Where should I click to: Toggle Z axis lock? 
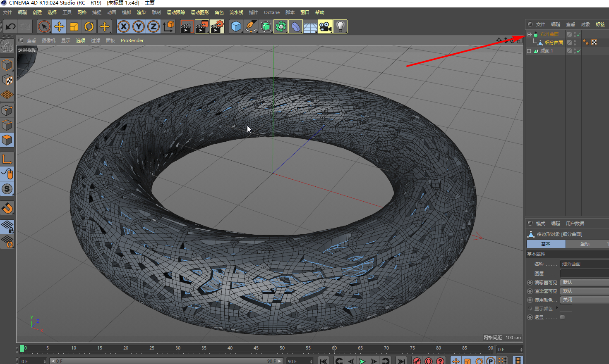[153, 27]
